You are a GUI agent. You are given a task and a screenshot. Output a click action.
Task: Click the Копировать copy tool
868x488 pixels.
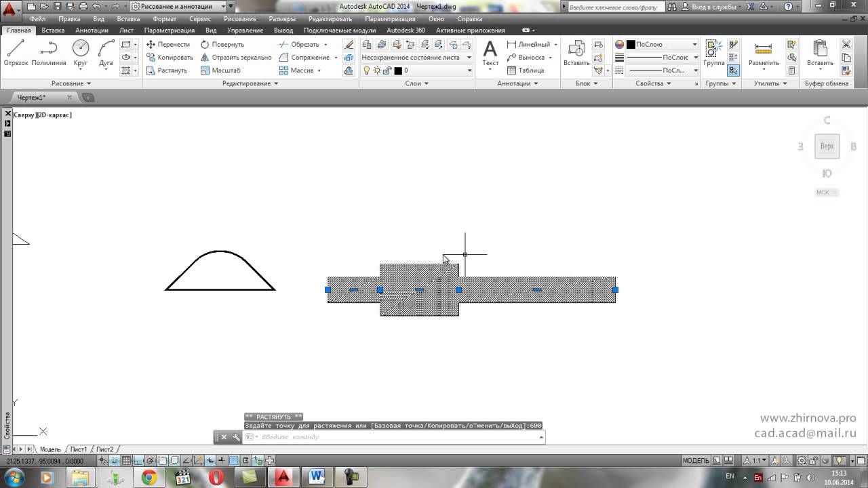pos(170,57)
